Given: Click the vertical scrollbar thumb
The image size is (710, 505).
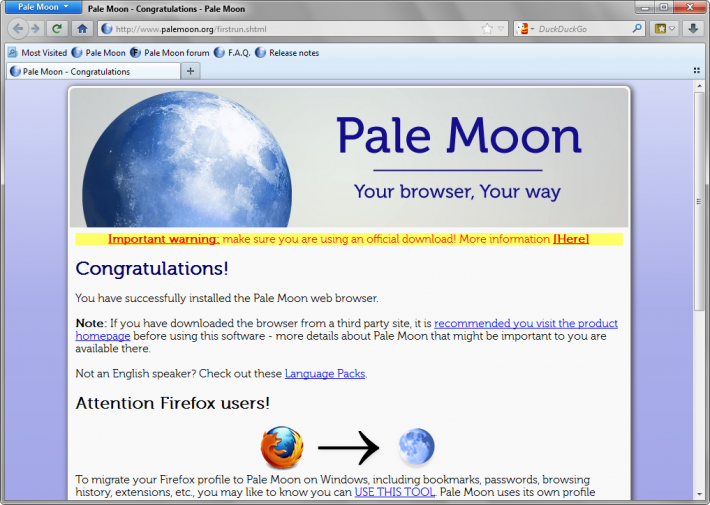Looking at the screenshot, I should [699, 201].
